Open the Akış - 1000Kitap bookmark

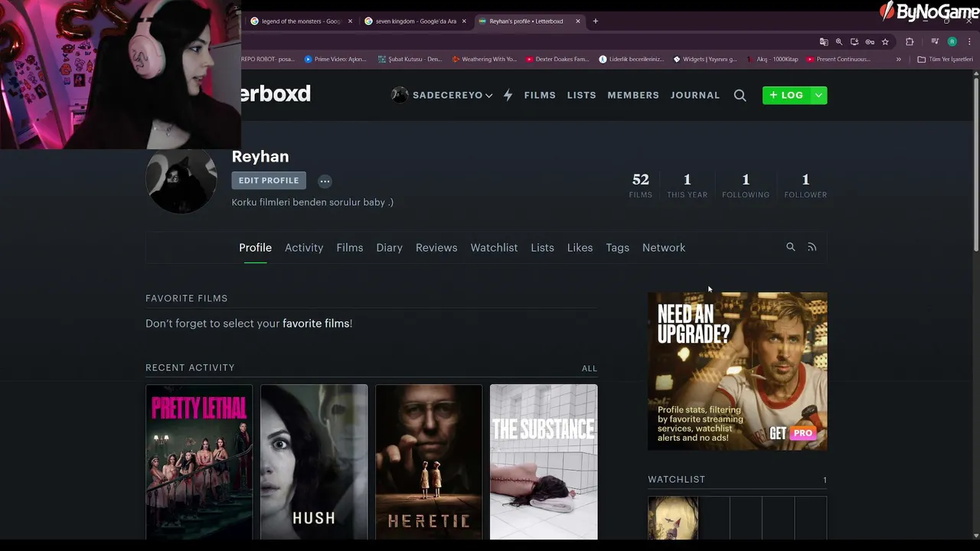tap(772, 59)
